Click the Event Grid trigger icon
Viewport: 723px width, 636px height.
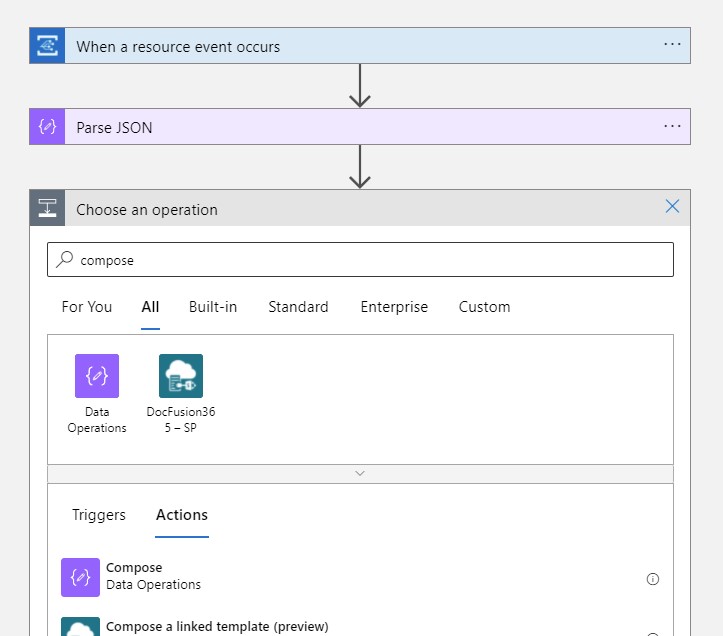47,46
